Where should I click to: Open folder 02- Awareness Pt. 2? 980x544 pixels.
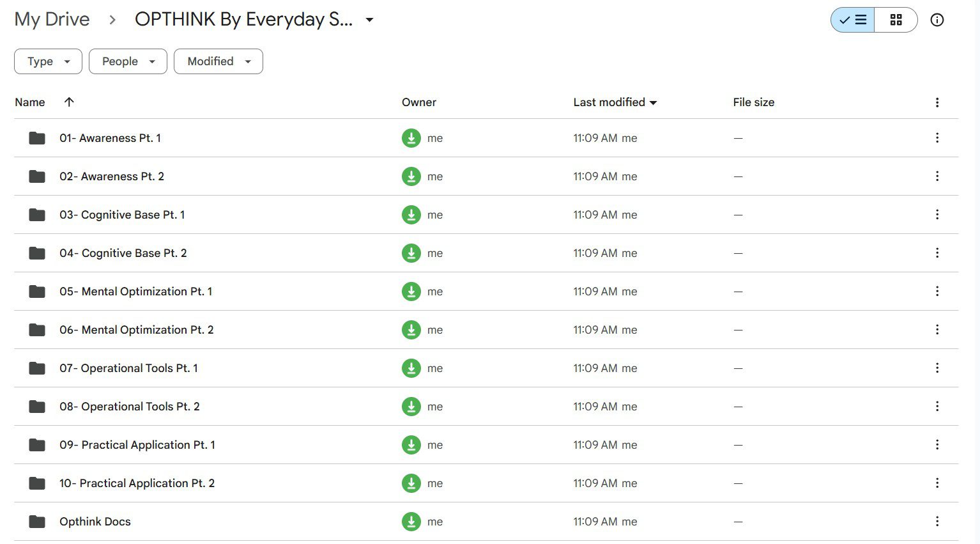tap(112, 176)
